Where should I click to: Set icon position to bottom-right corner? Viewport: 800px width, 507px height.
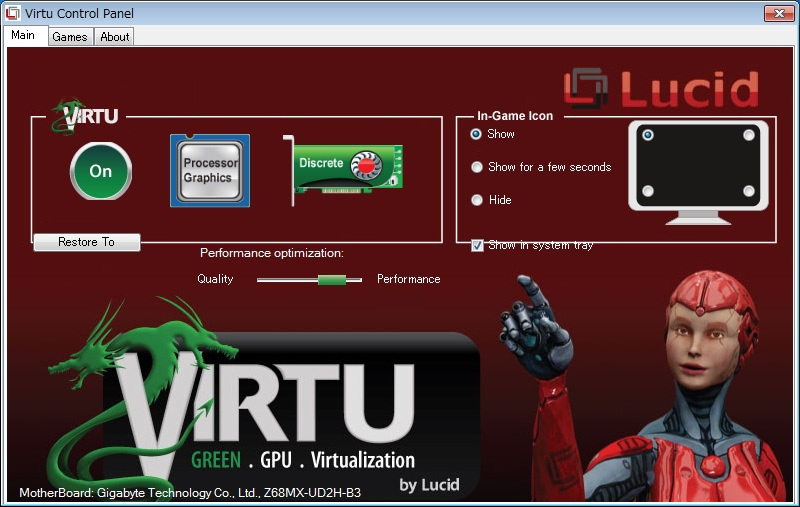748,191
